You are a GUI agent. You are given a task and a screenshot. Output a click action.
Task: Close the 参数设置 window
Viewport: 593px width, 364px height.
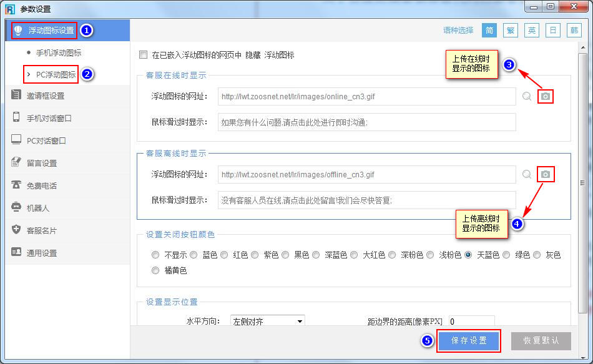click(573, 6)
